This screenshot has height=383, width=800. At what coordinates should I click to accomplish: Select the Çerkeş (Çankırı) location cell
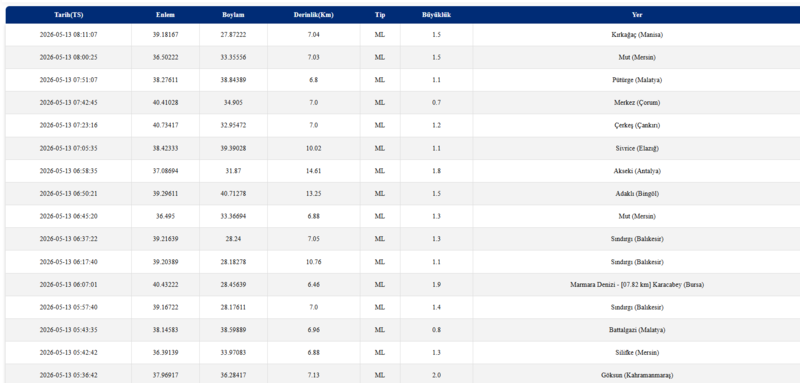(x=637, y=125)
